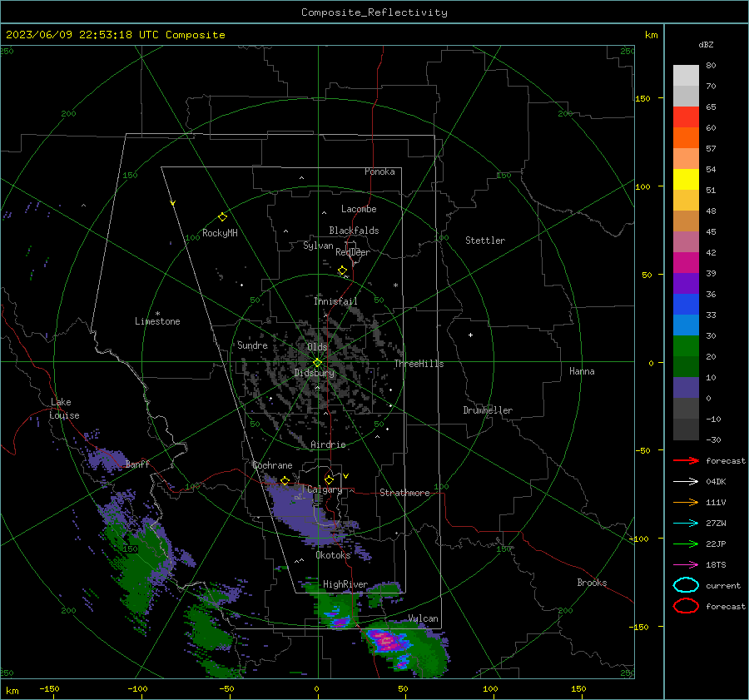Click the orange 111V arrow icon
This screenshot has width=749, height=700.
click(686, 502)
